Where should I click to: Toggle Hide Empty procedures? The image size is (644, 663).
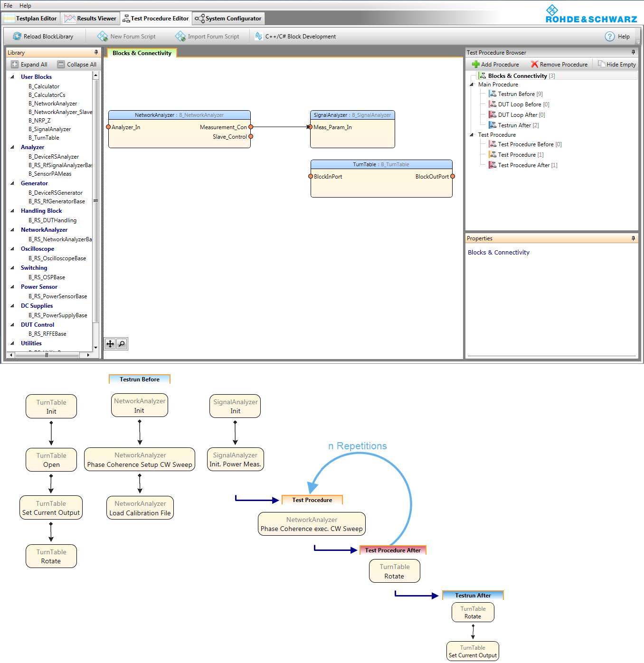pyautogui.click(x=616, y=64)
